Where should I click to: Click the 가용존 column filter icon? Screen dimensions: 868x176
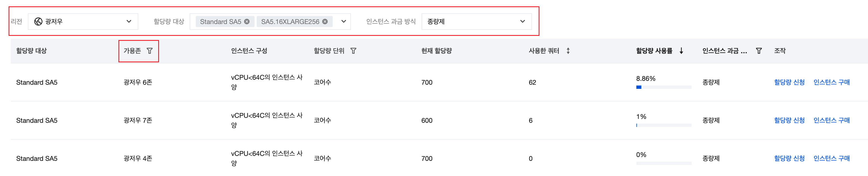coord(150,51)
